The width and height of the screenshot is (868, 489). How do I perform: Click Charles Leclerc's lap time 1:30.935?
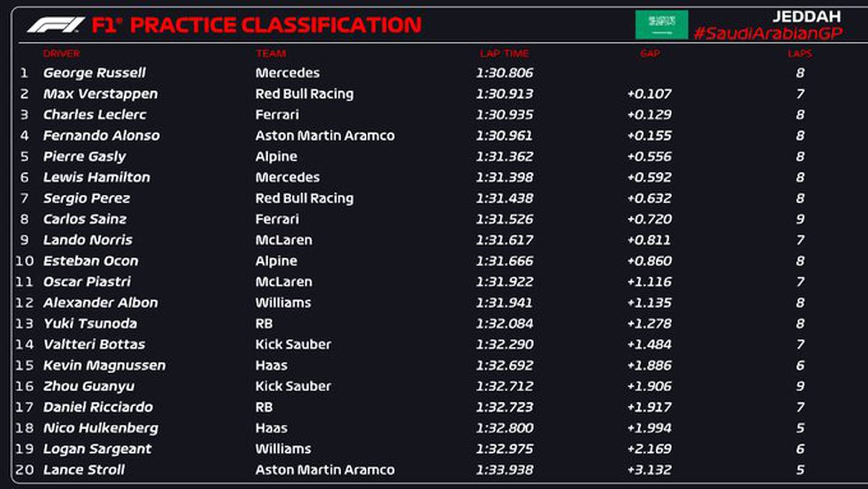(505, 115)
